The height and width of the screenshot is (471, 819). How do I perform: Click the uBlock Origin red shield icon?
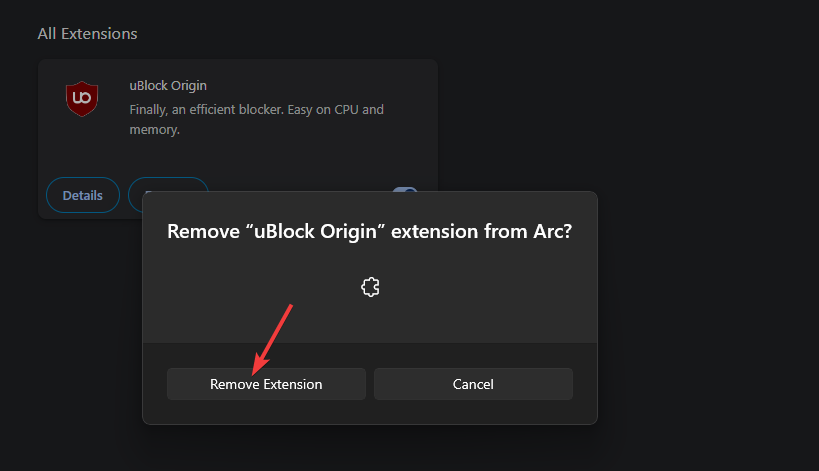[x=82, y=98]
